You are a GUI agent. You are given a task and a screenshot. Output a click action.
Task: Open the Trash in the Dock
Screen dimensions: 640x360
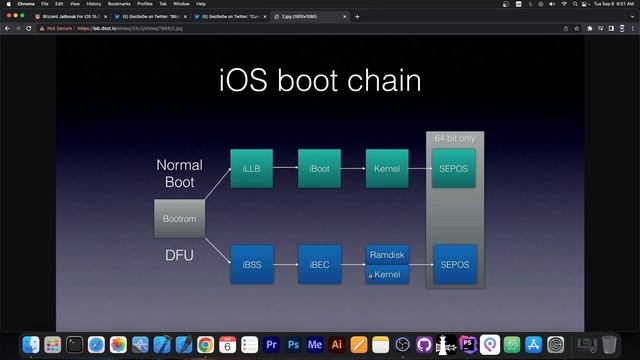pyautogui.click(x=609, y=345)
